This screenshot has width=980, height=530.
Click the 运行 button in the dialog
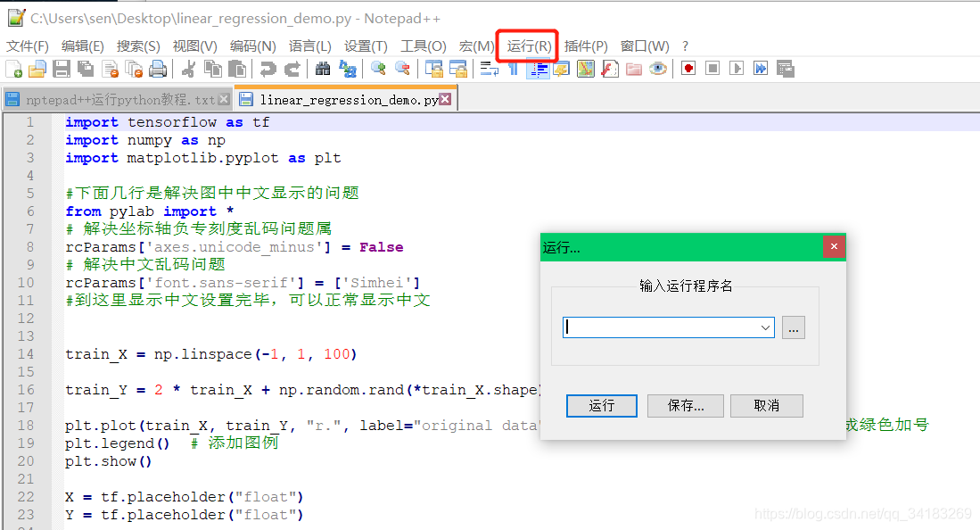point(601,405)
